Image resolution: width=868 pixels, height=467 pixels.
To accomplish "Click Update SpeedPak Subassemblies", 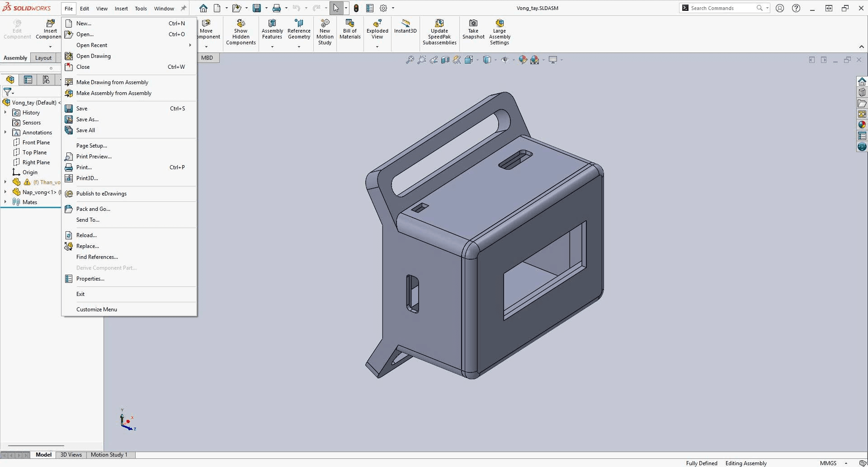I will click(439, 32).
